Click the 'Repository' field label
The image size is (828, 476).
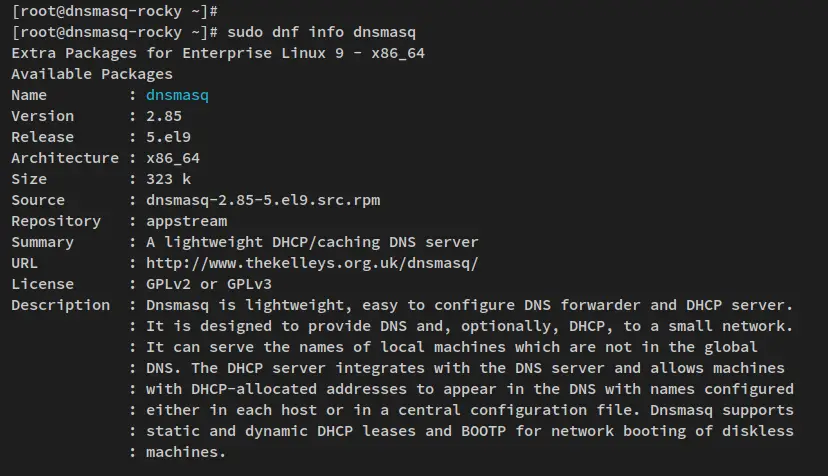(55, 221)
